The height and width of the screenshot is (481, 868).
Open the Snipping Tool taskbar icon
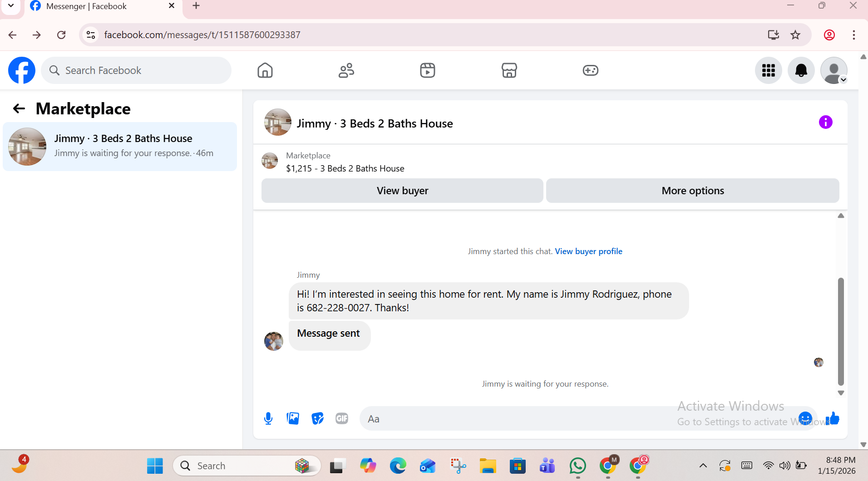(x=458, y=466)
